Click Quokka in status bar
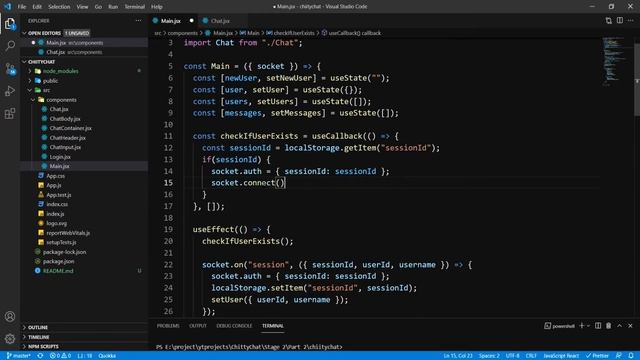This screenshot has width=640, height=360. point(107,356)
